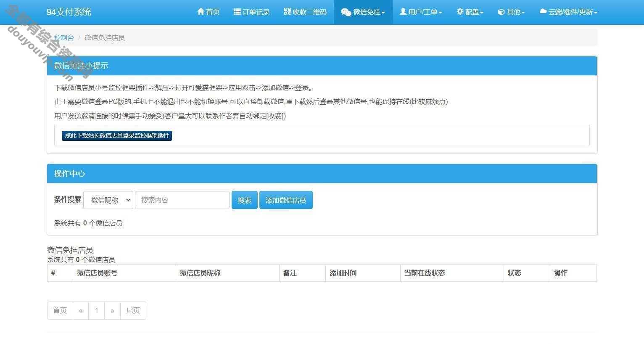Image resolution: width=644 pixels, height=344 pixels.
Task: Open the 首页 menu item
Action: coord(209,12)
